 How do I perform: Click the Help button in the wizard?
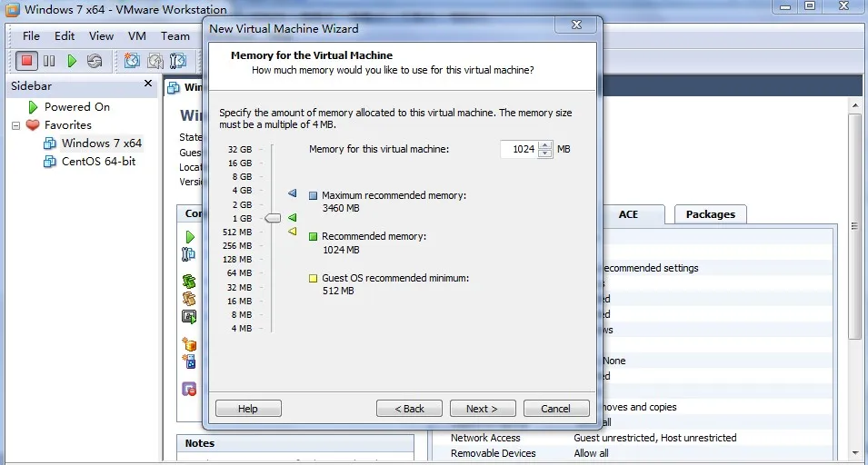tap(248, 409)
